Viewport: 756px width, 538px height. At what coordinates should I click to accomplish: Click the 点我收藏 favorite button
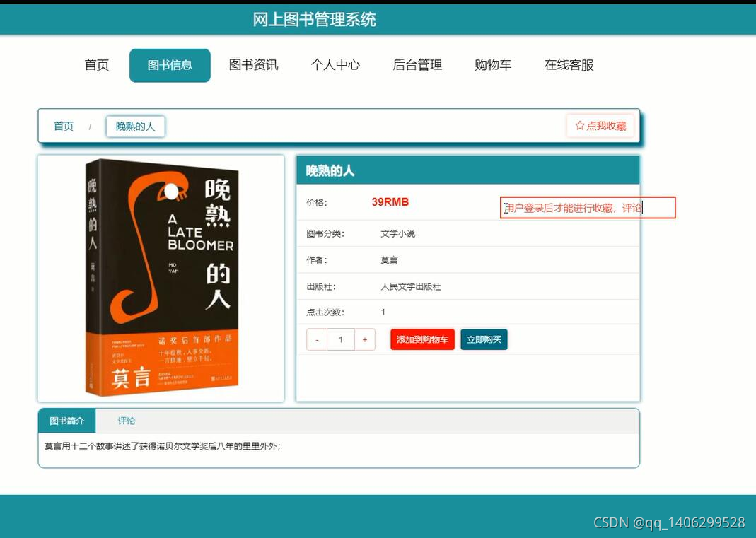click(x=600, y=126)
